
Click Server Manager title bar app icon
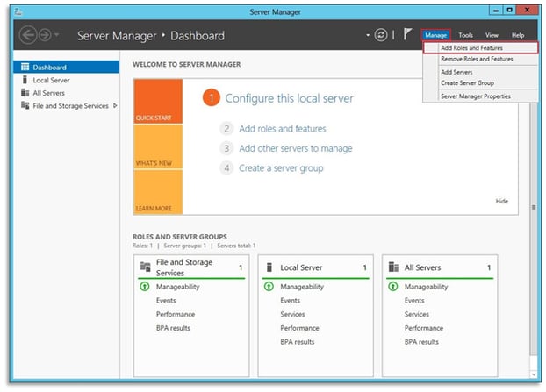click(18, 11)
